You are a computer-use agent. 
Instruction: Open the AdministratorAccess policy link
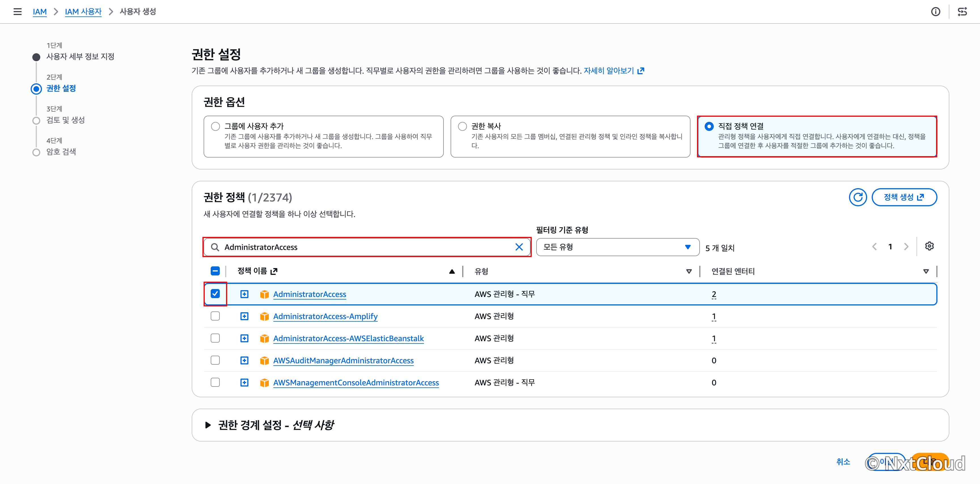point(310,294)
